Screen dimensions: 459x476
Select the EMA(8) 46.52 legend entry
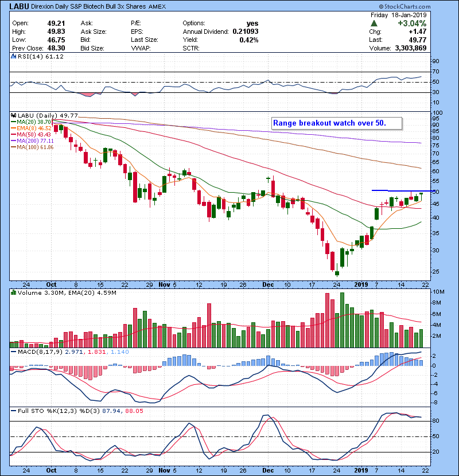[x=31, y=128]
